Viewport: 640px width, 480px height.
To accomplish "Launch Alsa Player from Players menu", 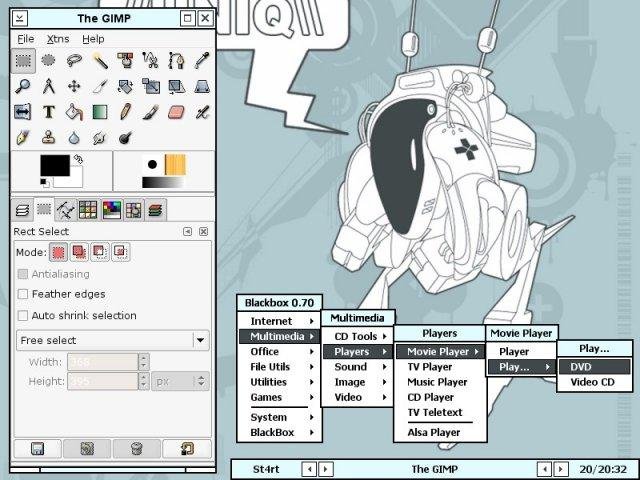I will pos(440,432).
